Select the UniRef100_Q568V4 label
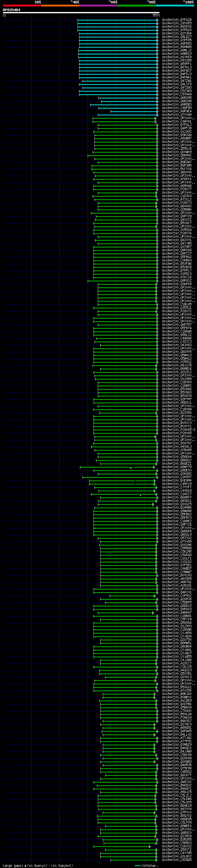197x868 pixels. [176, 457]
